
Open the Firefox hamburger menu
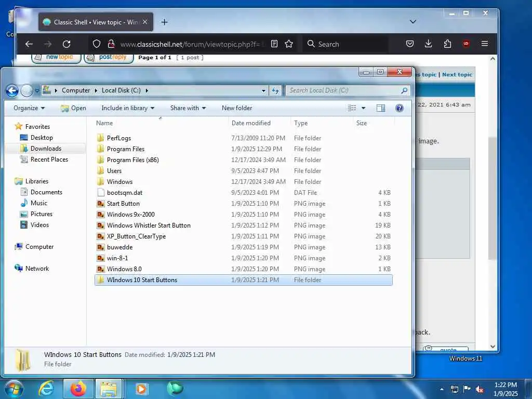[485, 44]
